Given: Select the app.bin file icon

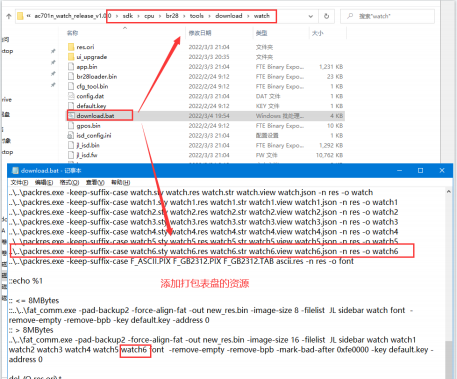Looking at the screenshot, I should pyautogui.click(x=71, y=66).
